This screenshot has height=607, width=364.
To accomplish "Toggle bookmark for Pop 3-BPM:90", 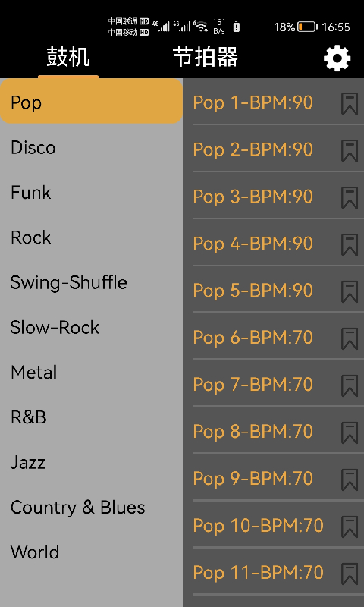I will coord(350,197).
